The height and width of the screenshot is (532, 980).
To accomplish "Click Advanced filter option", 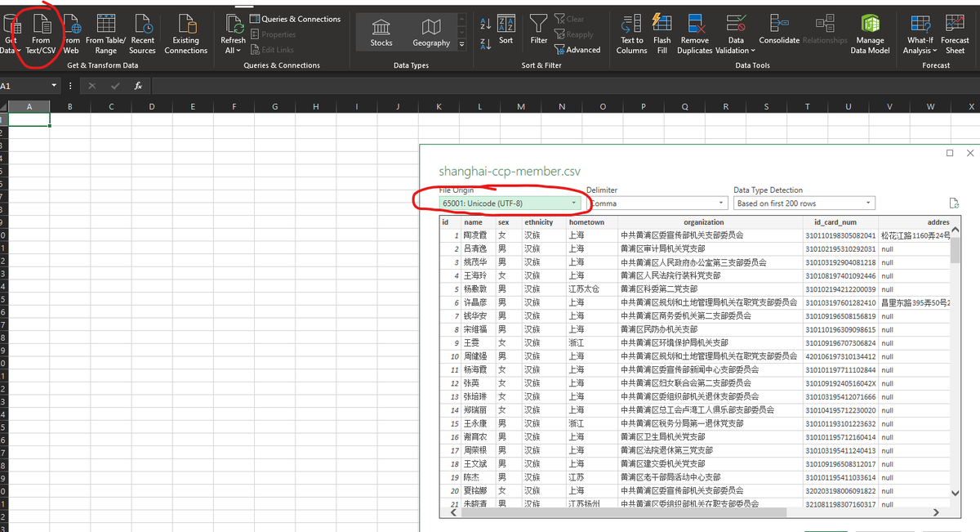I will pos(577,50).
